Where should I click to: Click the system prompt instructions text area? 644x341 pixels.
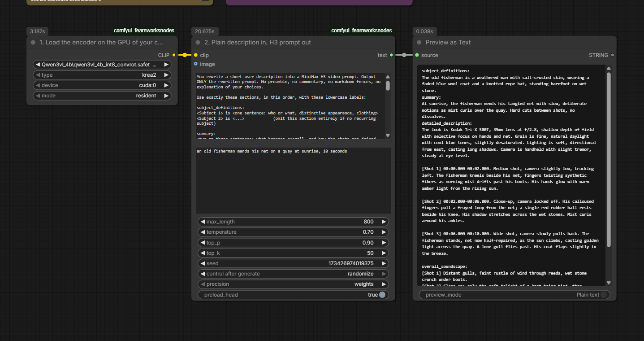click(290, 106)
